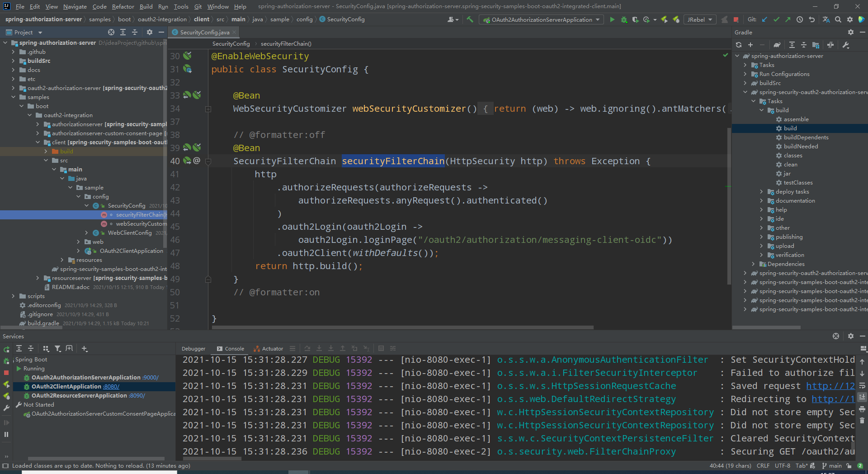Expand the WebClientConfig class node
This screenshot has width=868, height=474.
pyautogui.click(x=86, y=233)
